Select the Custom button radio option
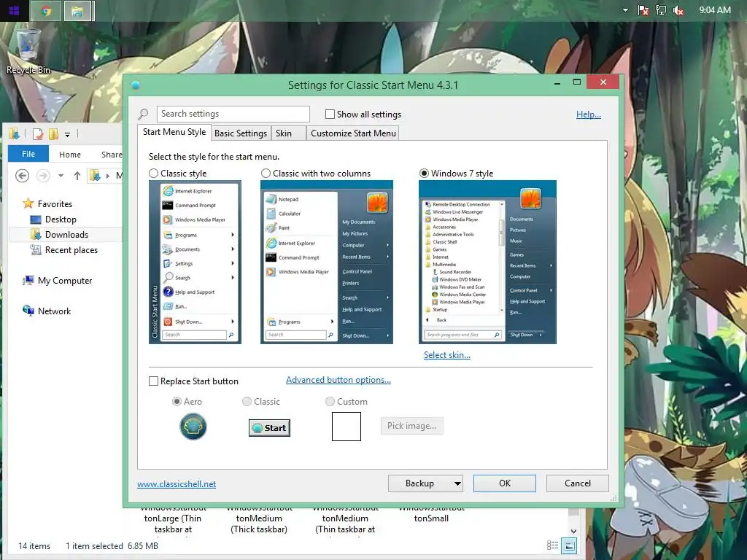The width and height of the screenshot is (747, 560). pos(330,402)
